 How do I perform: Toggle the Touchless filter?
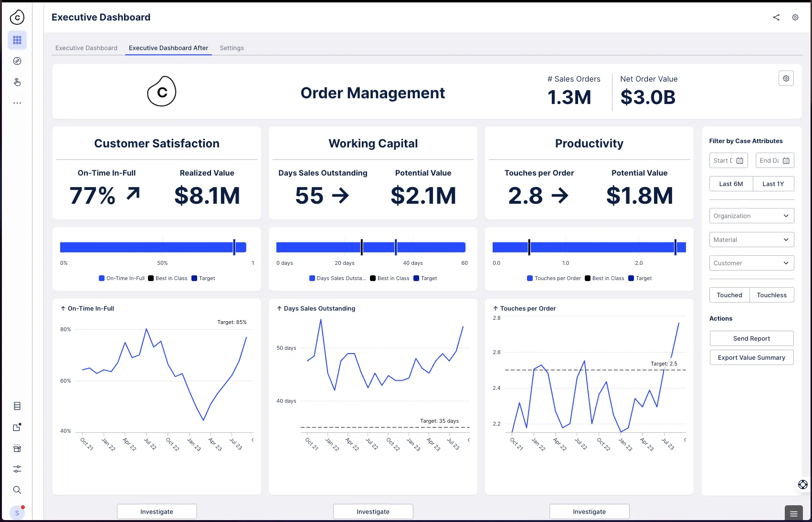771,295
